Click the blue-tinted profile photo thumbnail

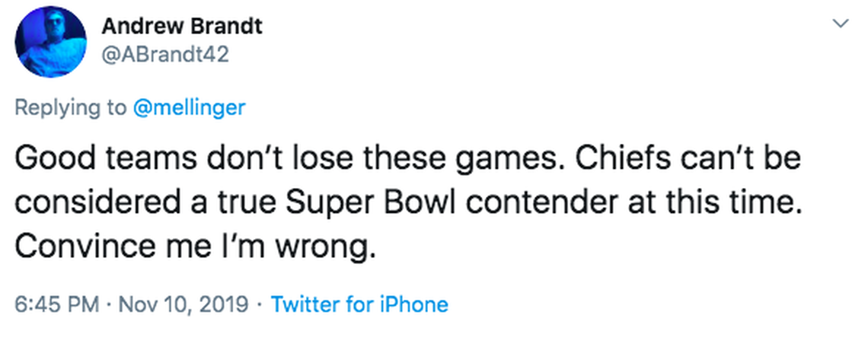[x=47, y=43]
